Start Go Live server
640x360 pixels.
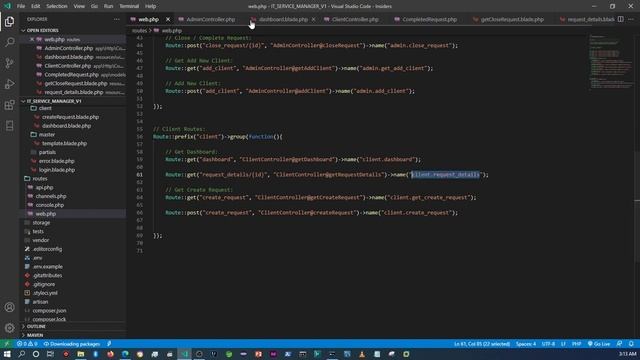(599, 344)
